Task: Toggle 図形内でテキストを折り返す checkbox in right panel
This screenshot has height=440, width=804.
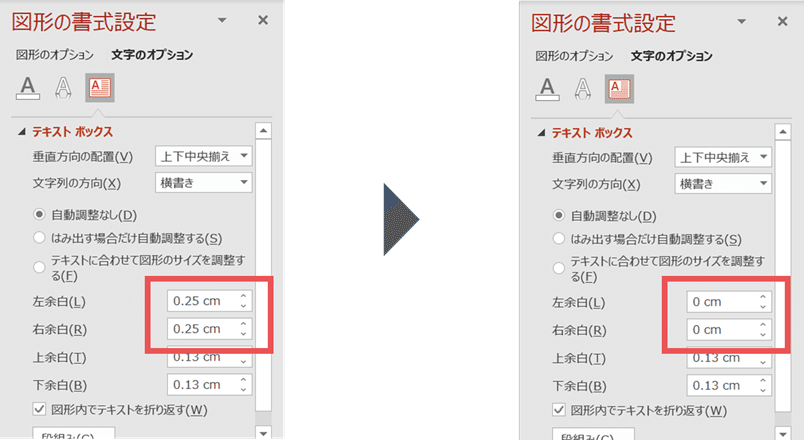Action: (559, 410)
